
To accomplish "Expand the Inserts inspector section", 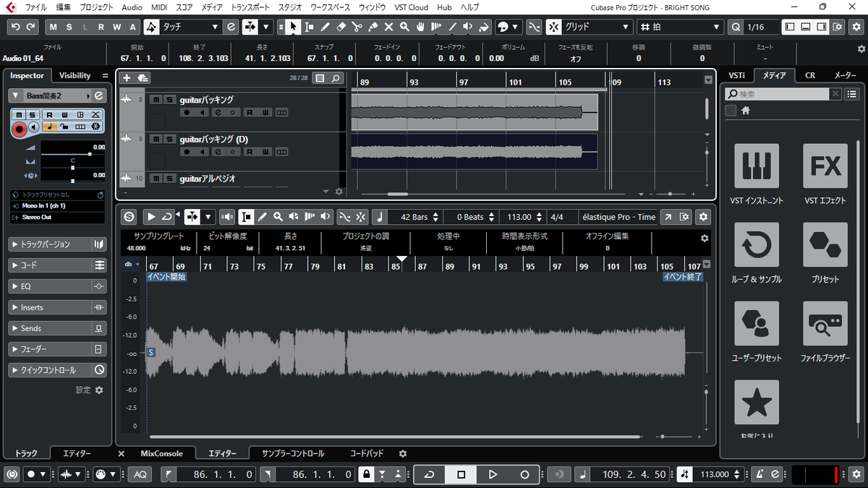I will click(58, 307).
